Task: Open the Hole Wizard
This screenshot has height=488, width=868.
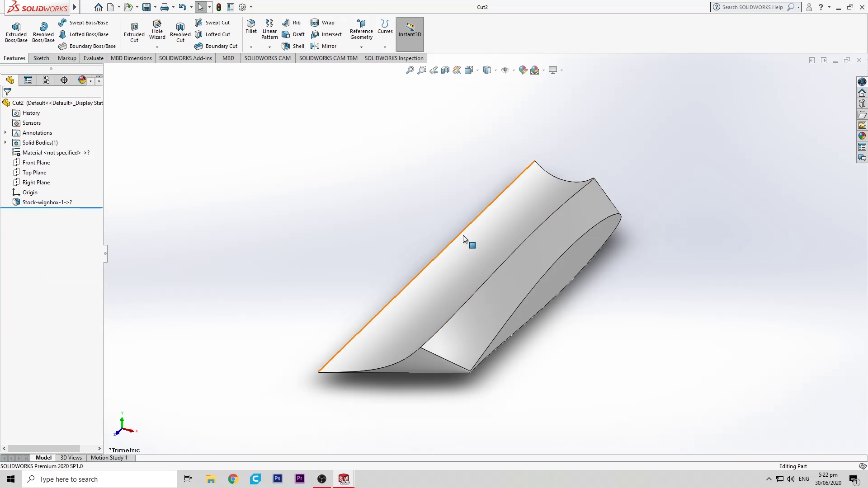Action: [x=157, y=30]
